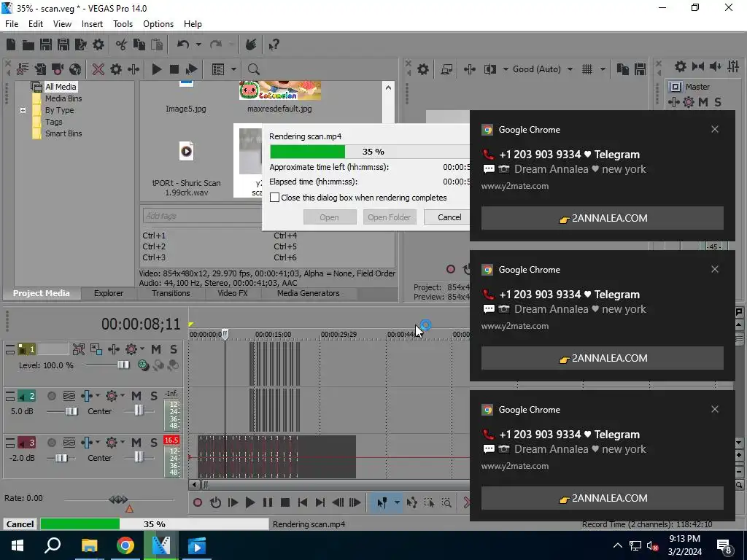Open the Good (Auto) preview quality dropdown

point(570,69)
